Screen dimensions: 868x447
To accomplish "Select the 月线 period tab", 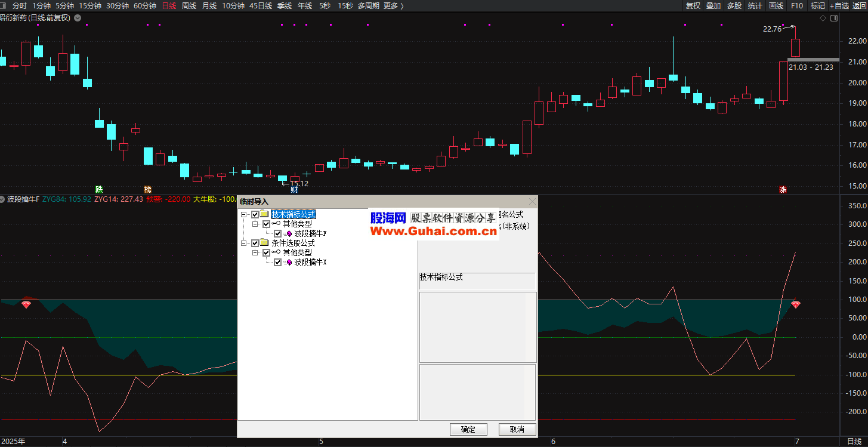I will [209, 5].
